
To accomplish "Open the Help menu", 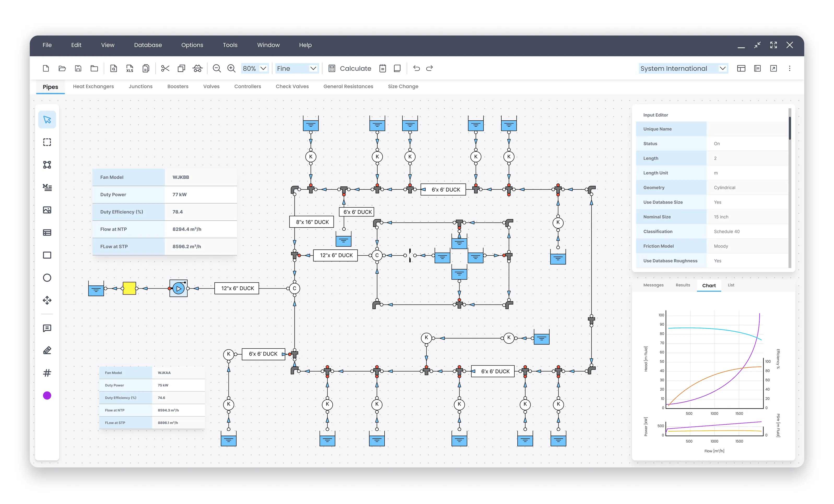I will tap(305, 45).
